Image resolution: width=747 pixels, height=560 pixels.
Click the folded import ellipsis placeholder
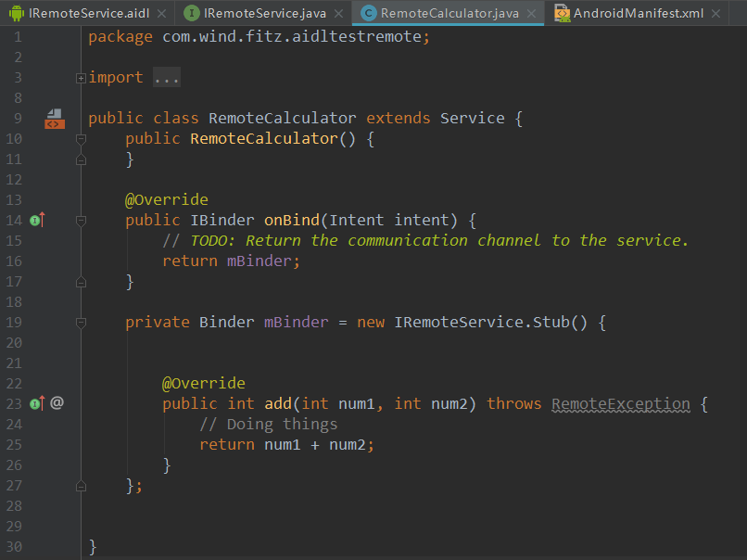[166, 77]
